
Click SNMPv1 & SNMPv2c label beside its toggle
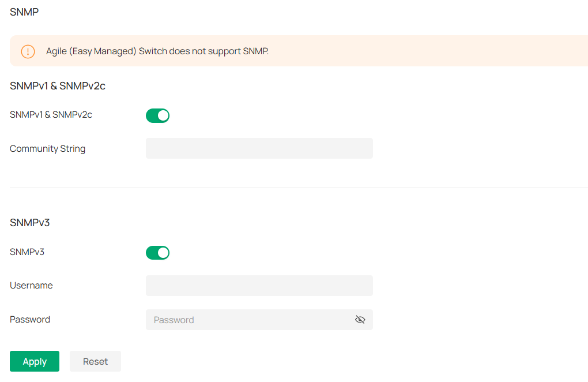(x=51, y=115)
